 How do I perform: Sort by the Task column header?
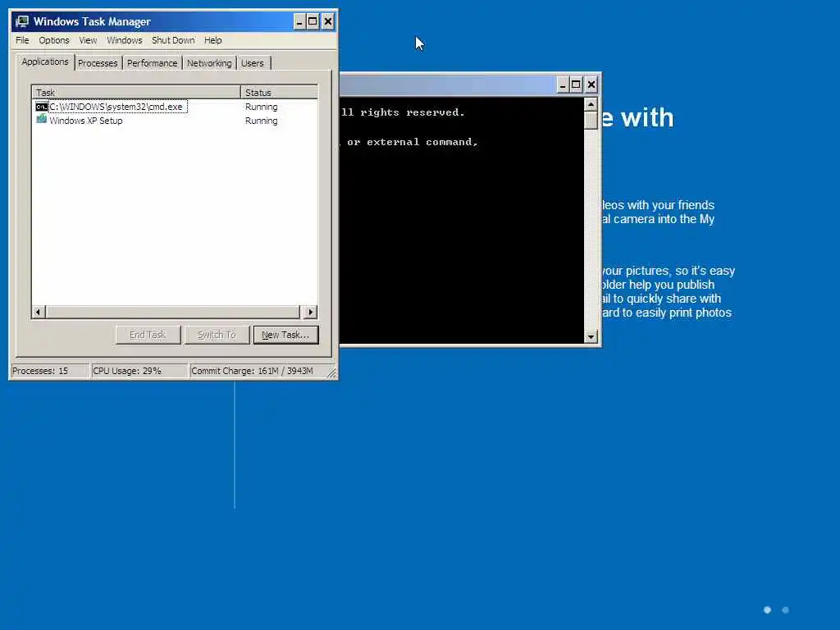click(x=136, y=92)
